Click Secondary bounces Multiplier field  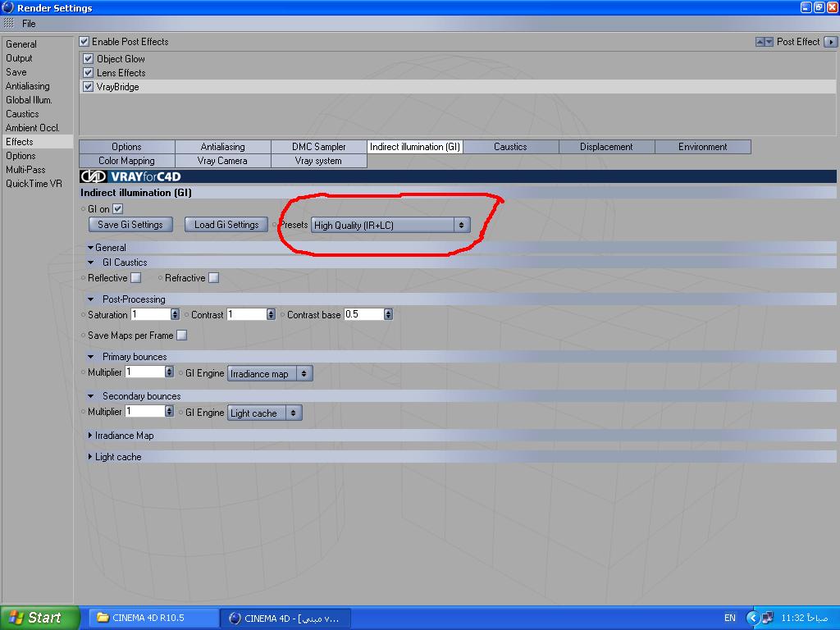pyautogui.click(x=145, y=412)
